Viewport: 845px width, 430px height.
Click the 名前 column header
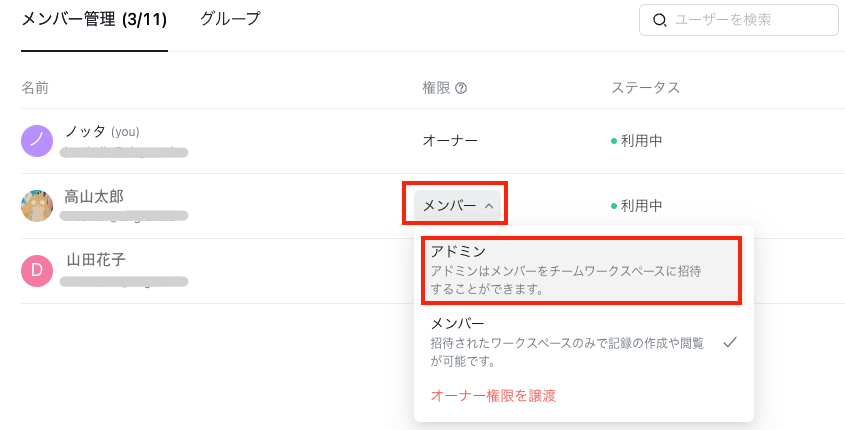tap(35, 88)
